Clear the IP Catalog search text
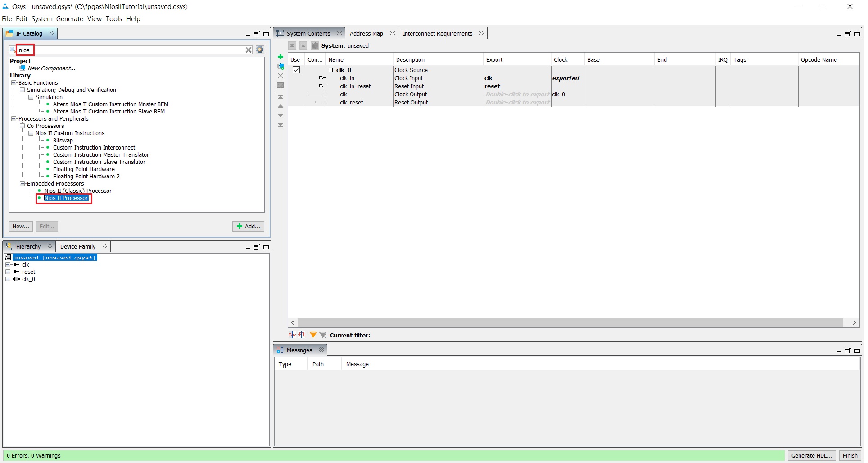The height and width of the screenshot is (463, 868). (248, 50)
